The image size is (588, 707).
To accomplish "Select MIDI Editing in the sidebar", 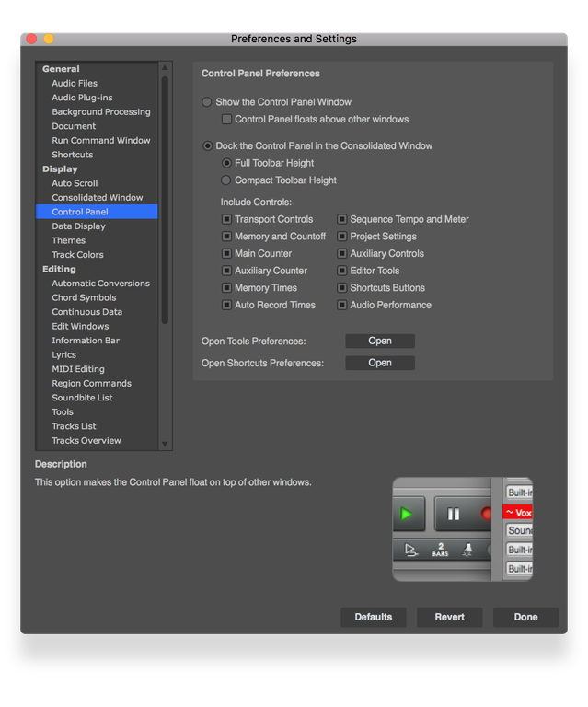I will (78, 369).
